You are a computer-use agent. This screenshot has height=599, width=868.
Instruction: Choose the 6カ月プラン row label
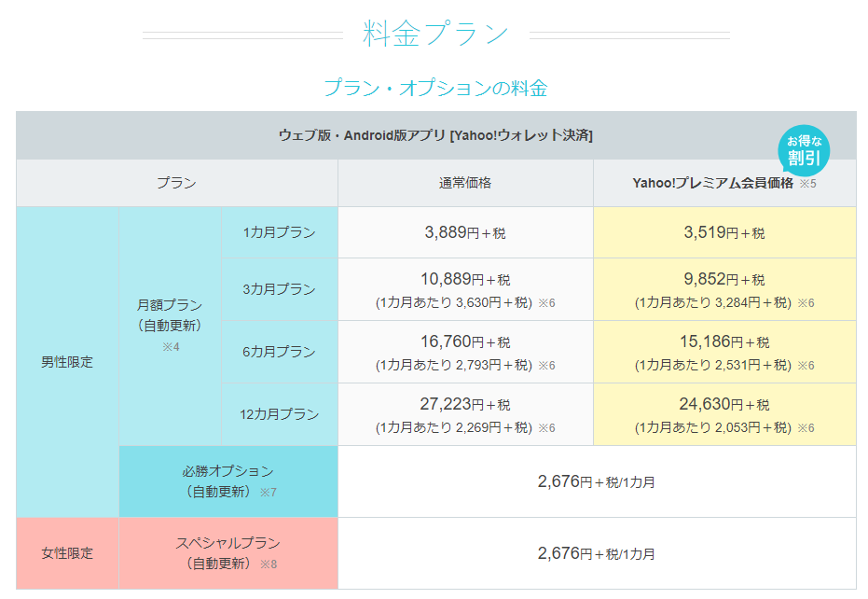point(279,352)
